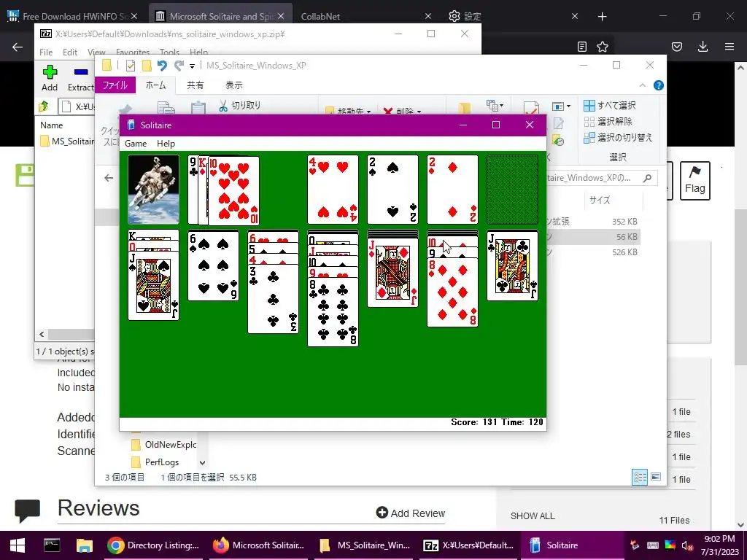Select the 8 of diamonds tableau card
This screenshot has height=560, width=747.
452,292
